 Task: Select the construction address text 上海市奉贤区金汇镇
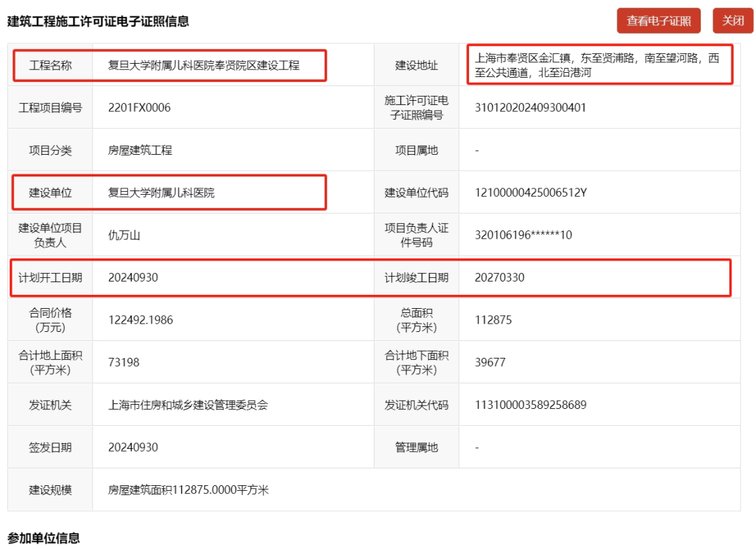pos(523,58)
